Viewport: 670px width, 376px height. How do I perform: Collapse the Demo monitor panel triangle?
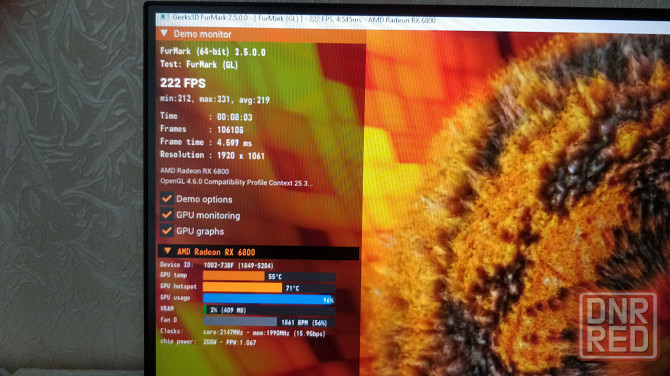click(x=164, y=33)
